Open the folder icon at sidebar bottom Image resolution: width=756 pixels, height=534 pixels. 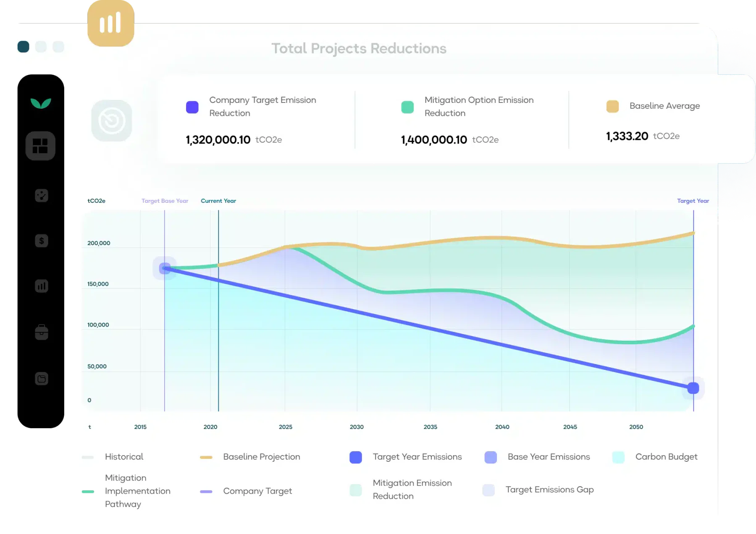(x=41, y=379)
